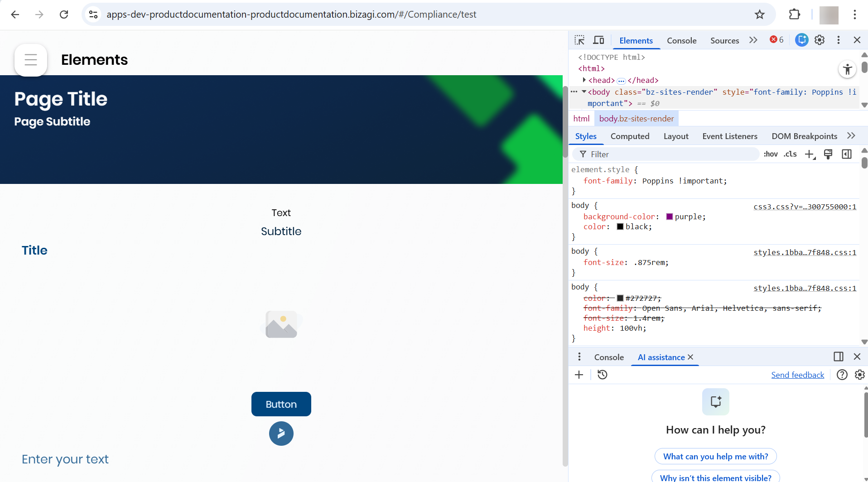868x482 pixels.
Task: Toggle the .cls element classes panel
Action: tap(791, 154)
